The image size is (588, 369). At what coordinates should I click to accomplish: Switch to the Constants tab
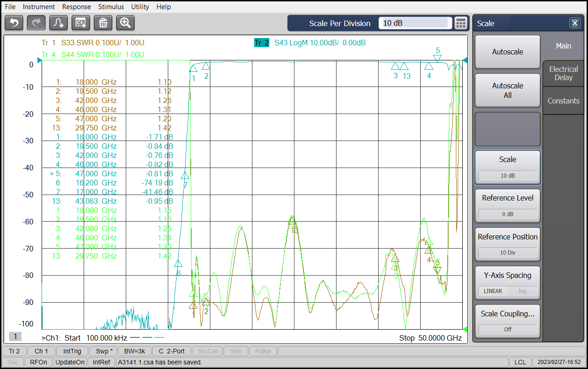point(563,101)
